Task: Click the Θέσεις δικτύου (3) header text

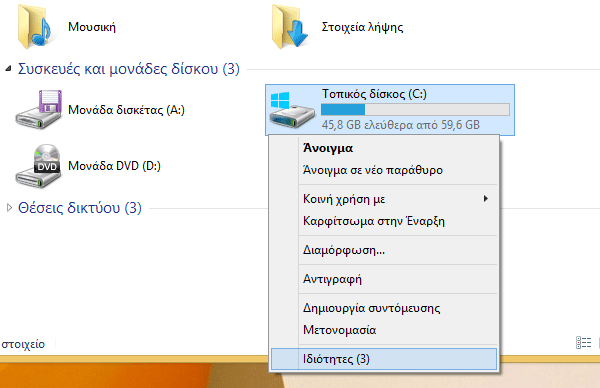Action: [x=80, y=208]
